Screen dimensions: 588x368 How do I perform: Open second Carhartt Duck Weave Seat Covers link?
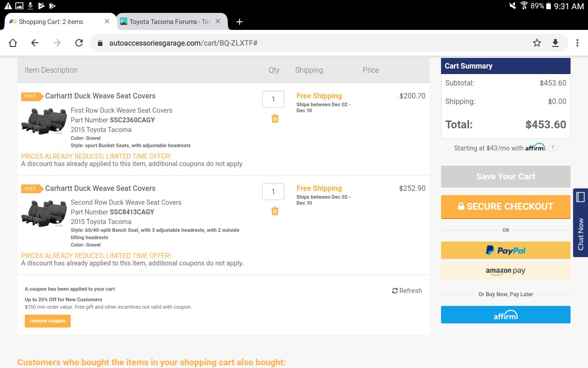click(x=100, y=188)
